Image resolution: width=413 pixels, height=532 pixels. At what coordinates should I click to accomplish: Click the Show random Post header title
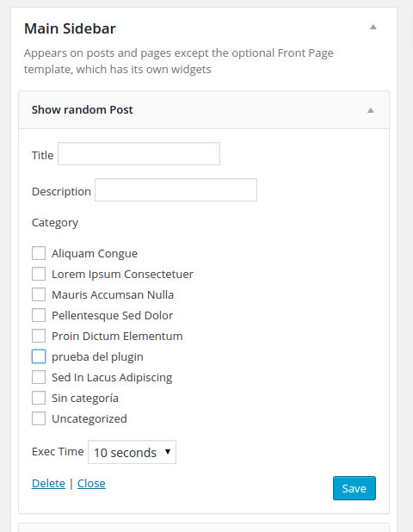click(x=83, y=110)
